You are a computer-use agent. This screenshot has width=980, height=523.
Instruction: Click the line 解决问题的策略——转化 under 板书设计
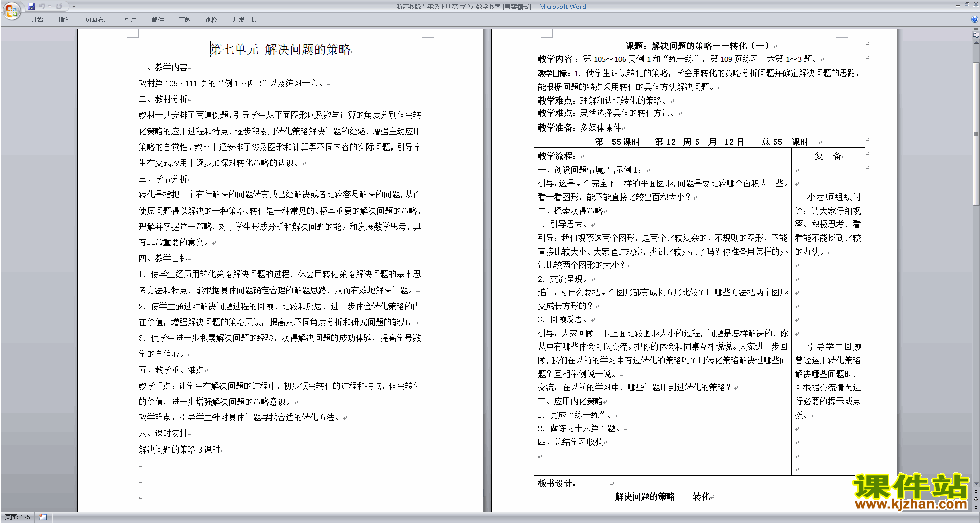[x=662, y=496]
